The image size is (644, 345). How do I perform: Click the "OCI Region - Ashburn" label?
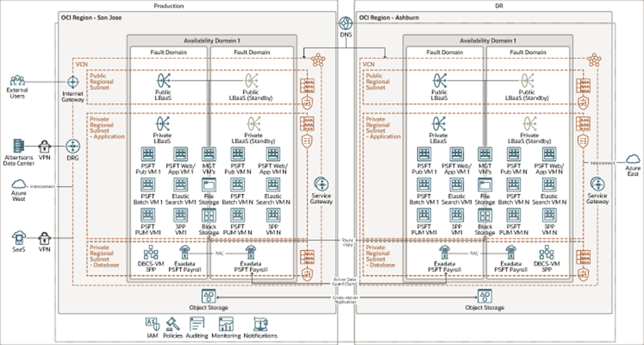(389, 17)
